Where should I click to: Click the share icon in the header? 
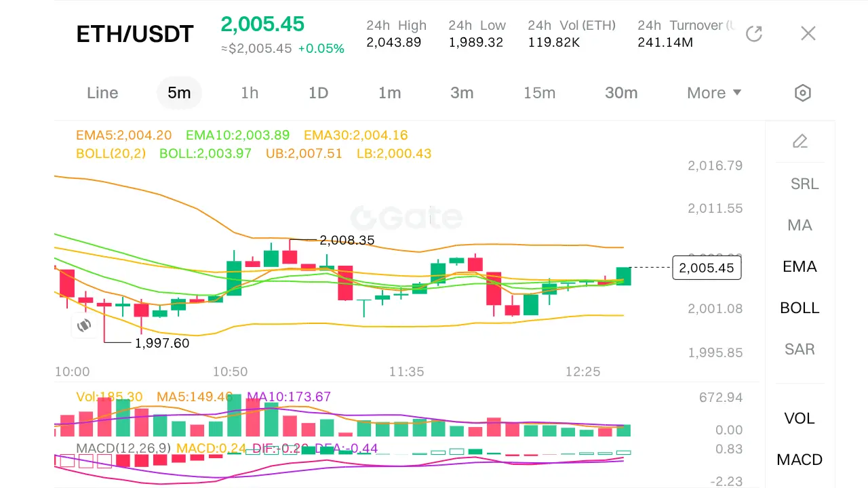pos(754,34)
